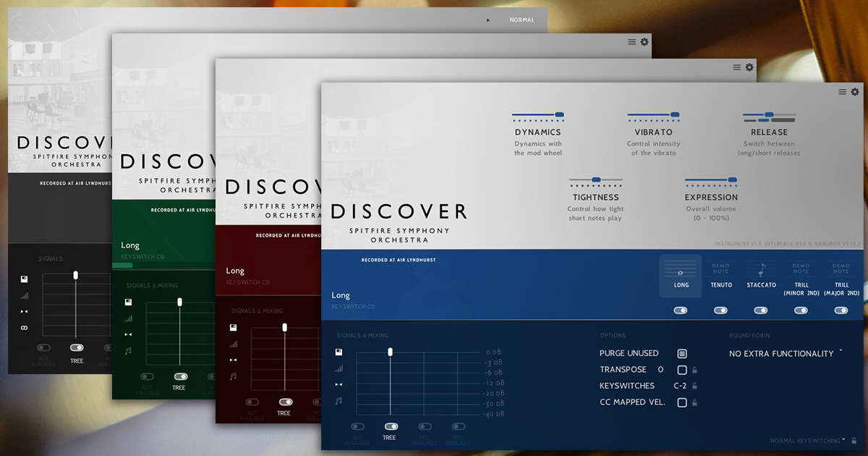This screenshot has height=456, width=868.
Task: Open the NORMAL dropdown atop the grey window
Action: (x=522, y=20)
